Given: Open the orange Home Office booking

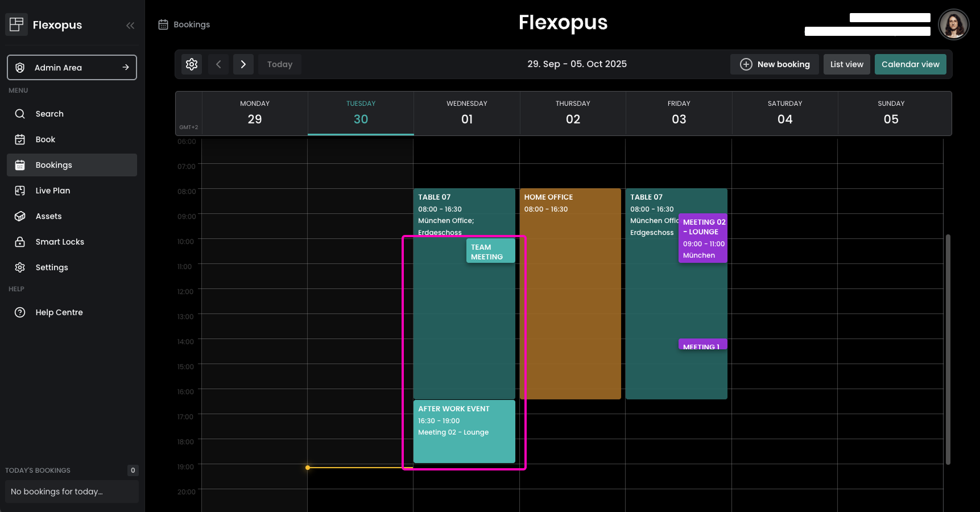Looking at the screenshot, I should point(570,296).
